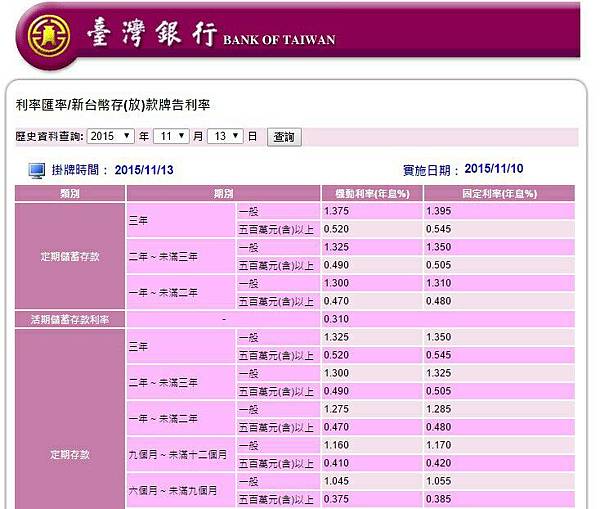
Task: Select the page heading 利率匯率/新台幣存(放)款牌告利率
Action: (x=113, y=105)
